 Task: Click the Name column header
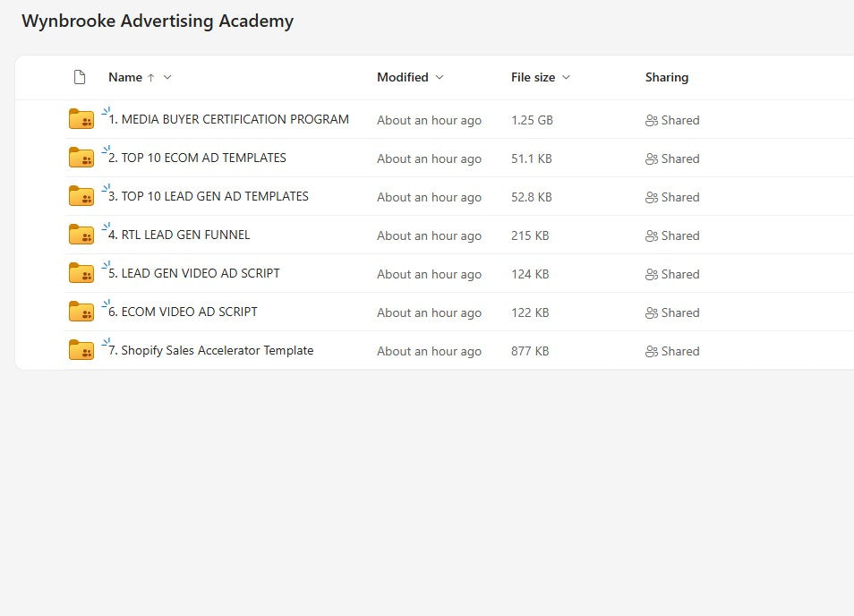(125, 77)
